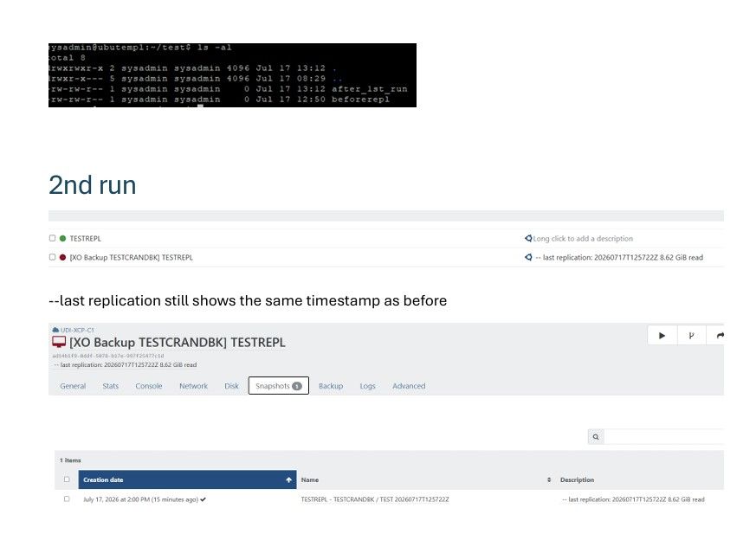Switch to the Backup tab
The image size is (756, 534).
click(331, 386)
